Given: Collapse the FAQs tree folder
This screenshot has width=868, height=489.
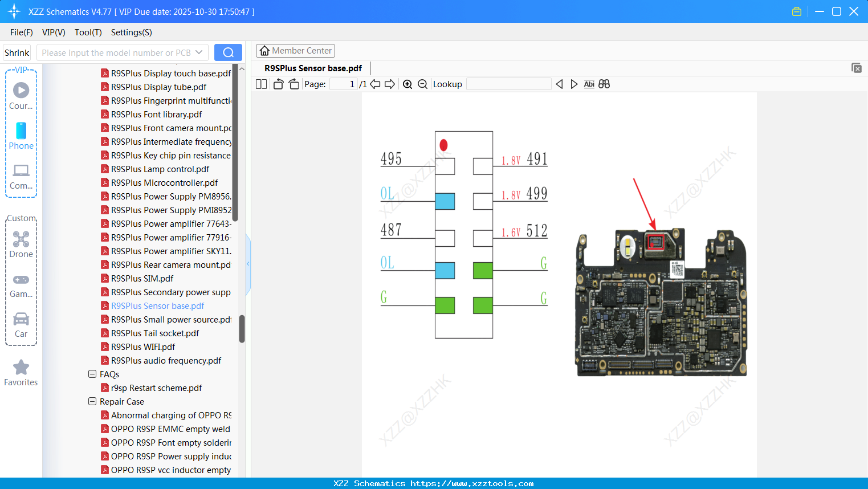Looking at the screenshot, I should click(x=92, y=374).
